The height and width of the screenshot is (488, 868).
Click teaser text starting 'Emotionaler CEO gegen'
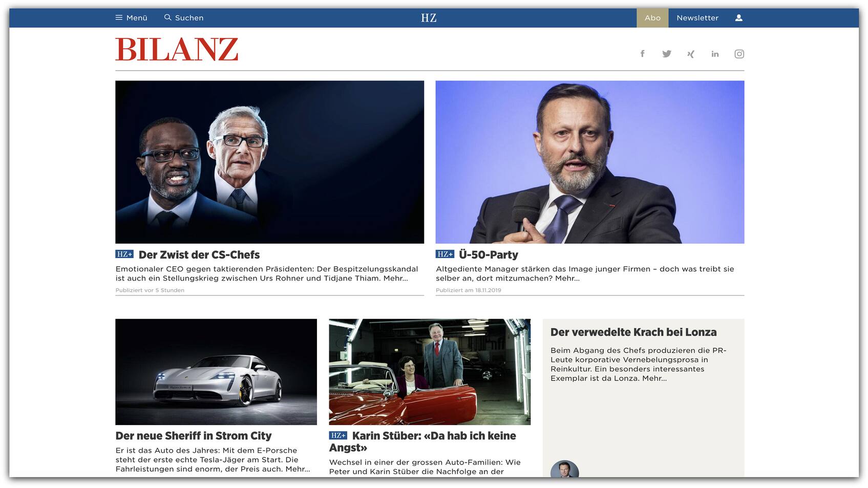[x=267, y=273]
